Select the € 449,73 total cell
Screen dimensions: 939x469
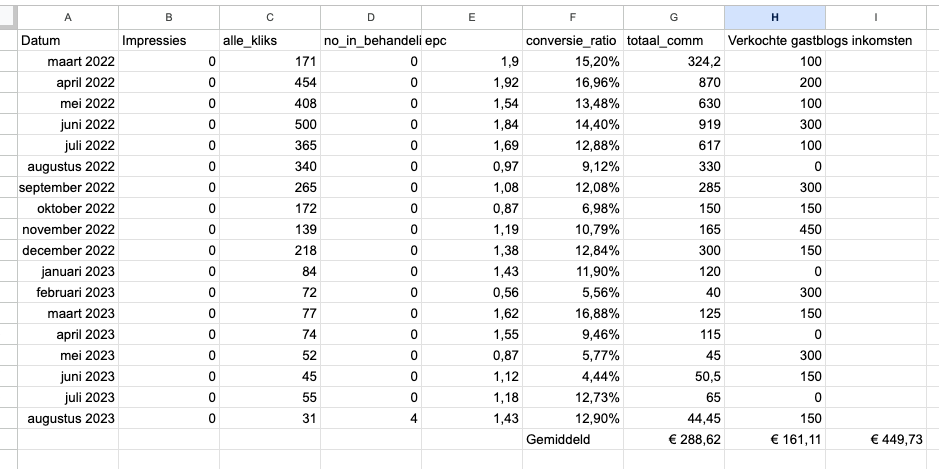(876, 439)
